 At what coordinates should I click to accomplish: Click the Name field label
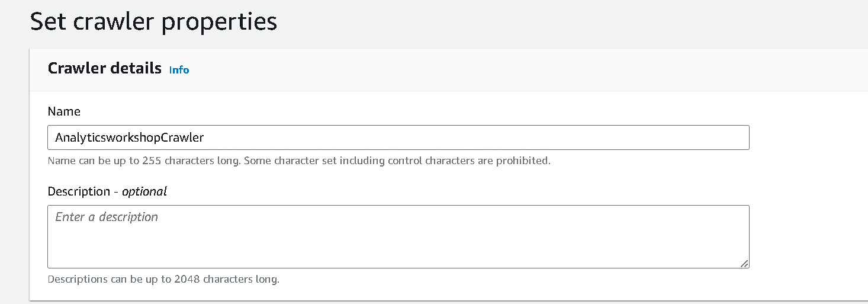tap(64, 111)
